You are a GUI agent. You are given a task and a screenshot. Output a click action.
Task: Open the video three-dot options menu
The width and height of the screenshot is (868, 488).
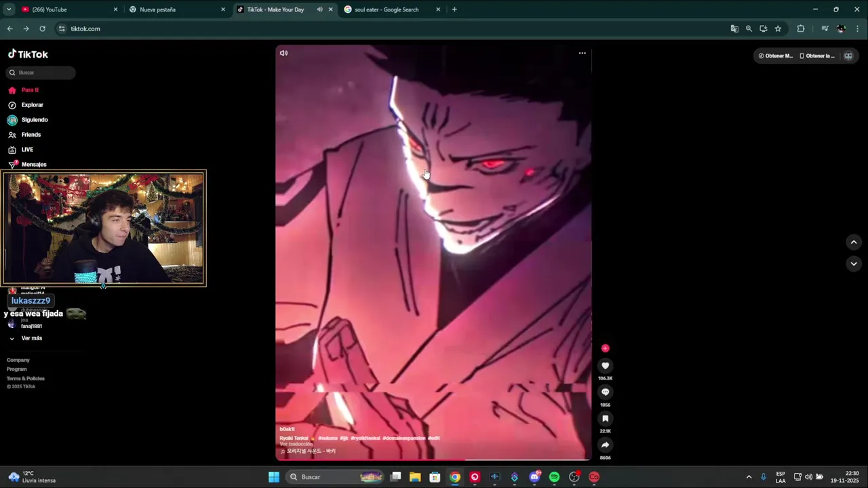tap(582, 53)
